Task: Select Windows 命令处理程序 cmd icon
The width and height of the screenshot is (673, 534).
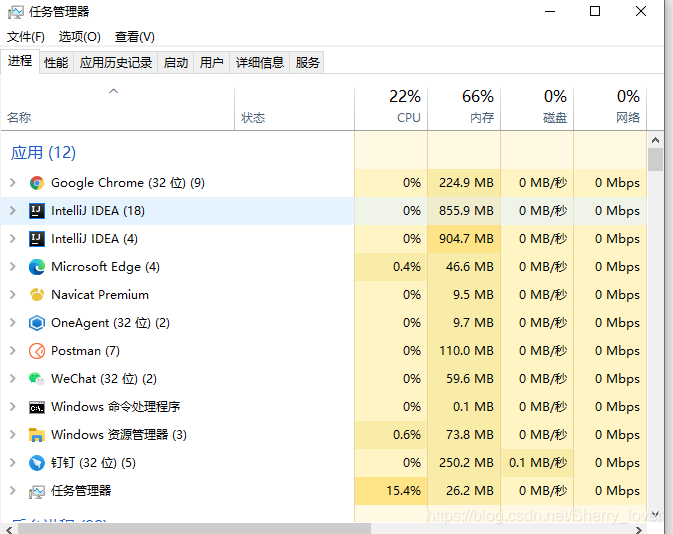Action: tap(37, 407)
